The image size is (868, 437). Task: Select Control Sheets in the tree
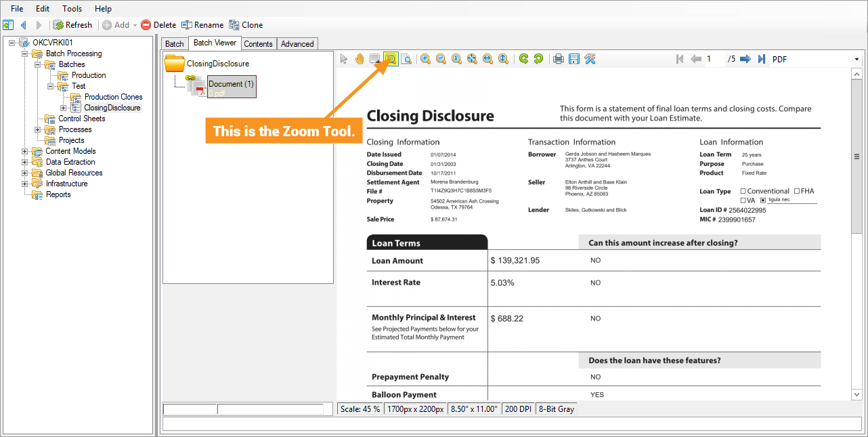(x=81, y=119)
